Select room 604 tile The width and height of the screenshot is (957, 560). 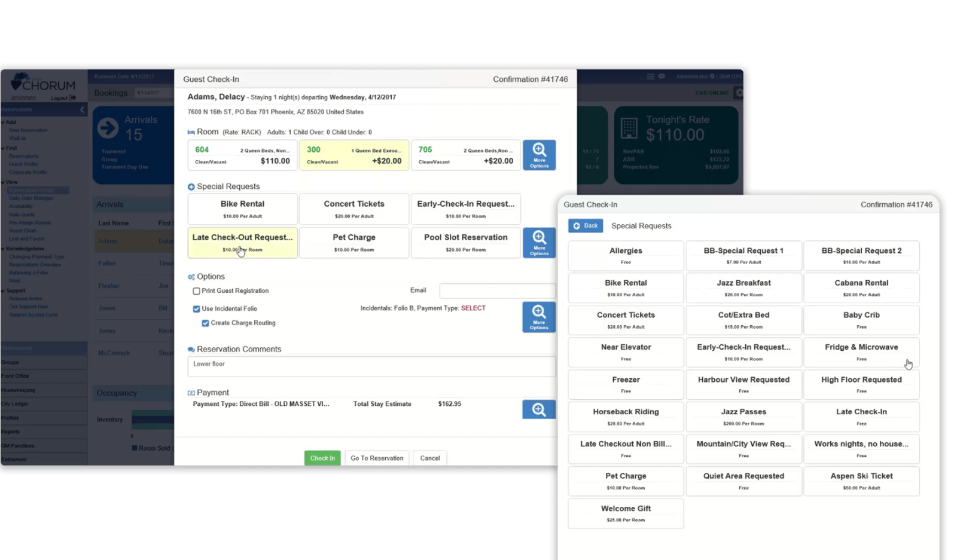coord(242,155)
